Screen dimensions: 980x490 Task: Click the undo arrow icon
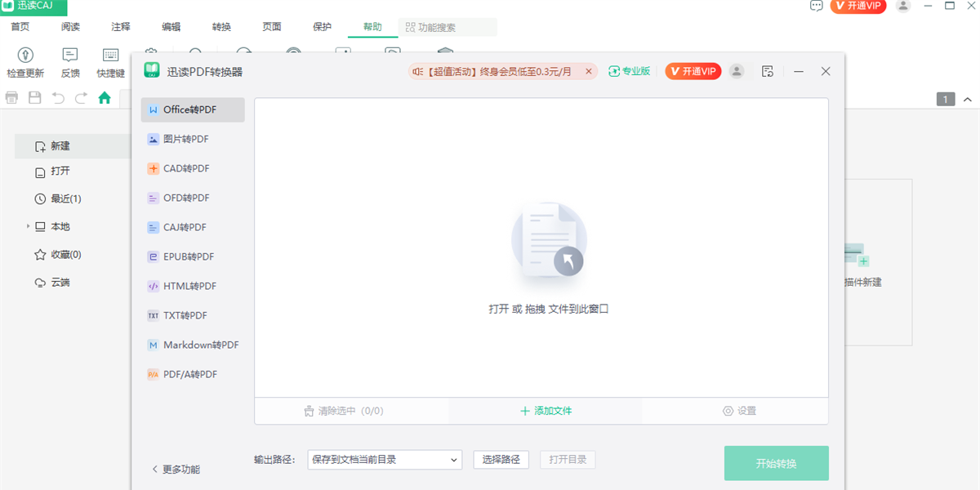58,98
